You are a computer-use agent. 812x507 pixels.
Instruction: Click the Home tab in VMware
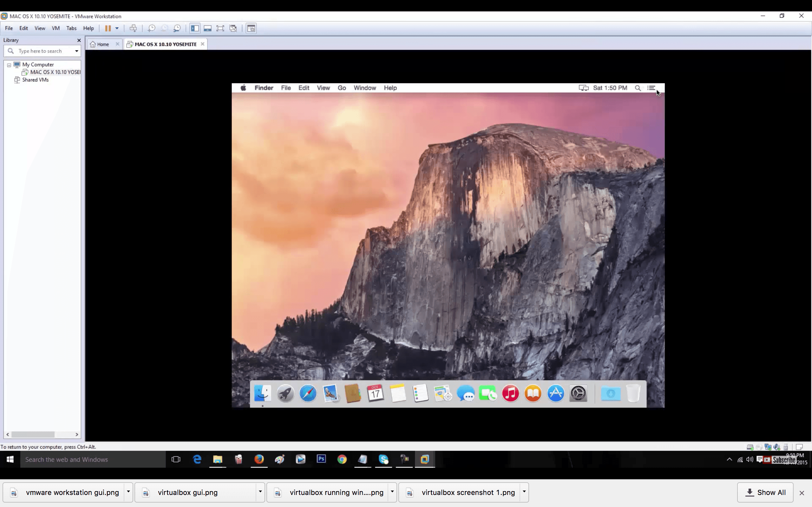[102, 44]
